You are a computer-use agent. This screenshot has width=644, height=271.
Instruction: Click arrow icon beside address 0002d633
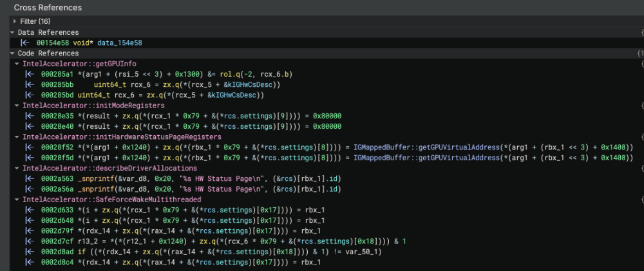point(30,210)
